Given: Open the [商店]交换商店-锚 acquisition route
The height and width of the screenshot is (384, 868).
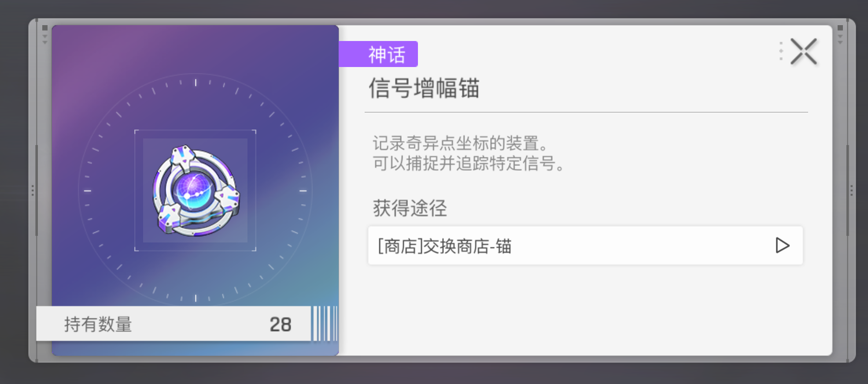Looking at the screenshot, I should coord(585,246).
